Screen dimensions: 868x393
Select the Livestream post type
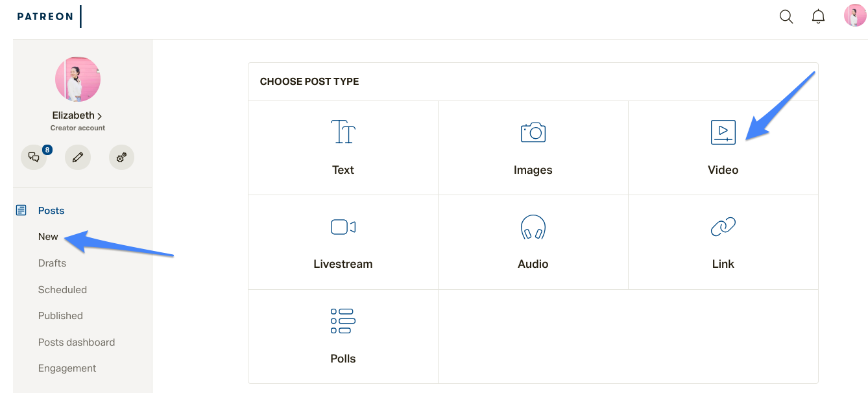pyautogui.click(x=343, y=243)
